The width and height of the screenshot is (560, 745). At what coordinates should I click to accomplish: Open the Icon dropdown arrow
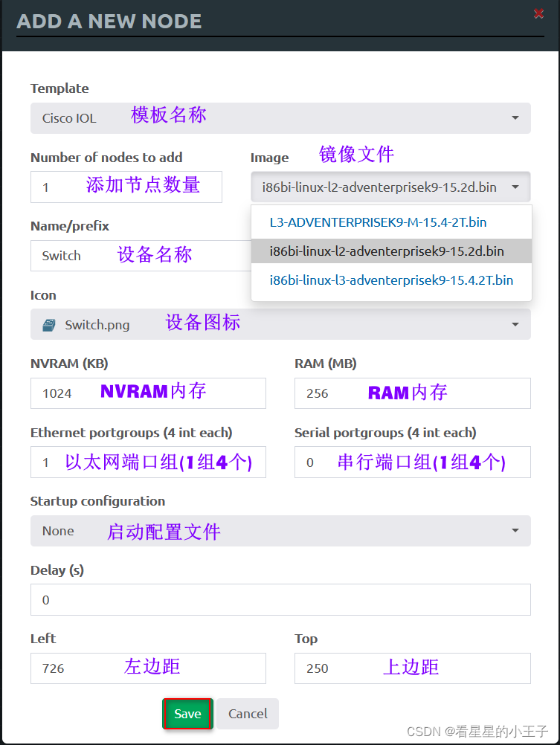[x=515, y=324]
